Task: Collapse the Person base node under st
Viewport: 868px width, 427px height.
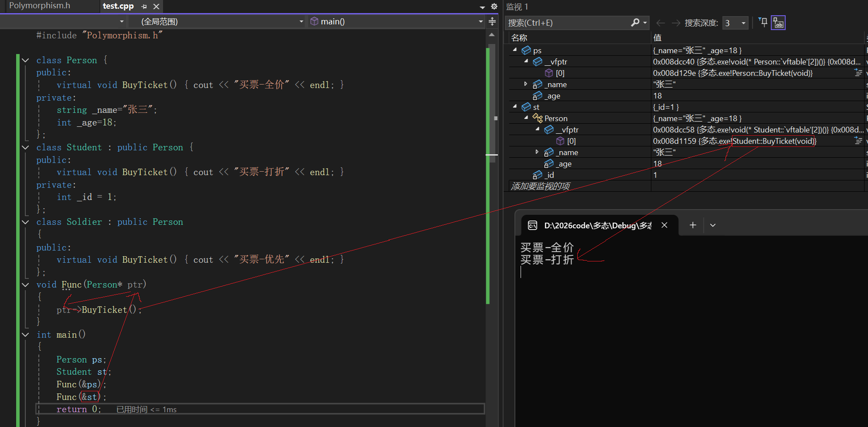Action: coord(526,118)
